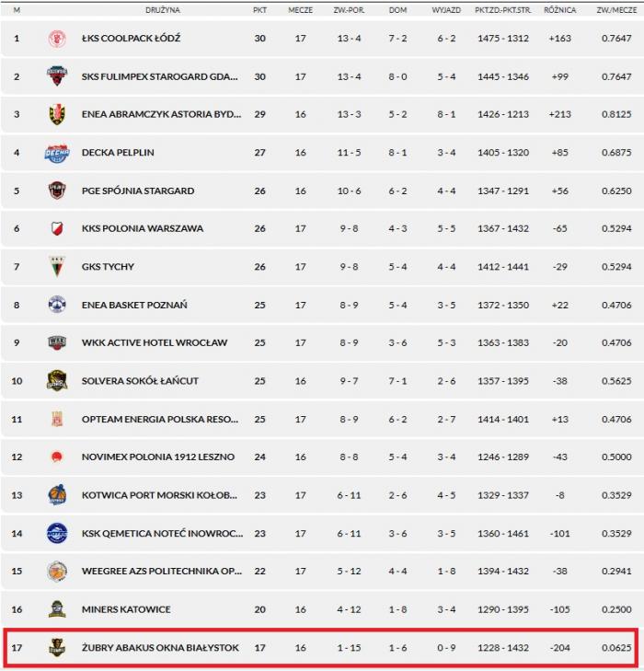Image resolution: width=644 pixels, height=671 pixels.
Task: Click the KKS Polonia Warszawa crest
Action: (x=57, y=228)
